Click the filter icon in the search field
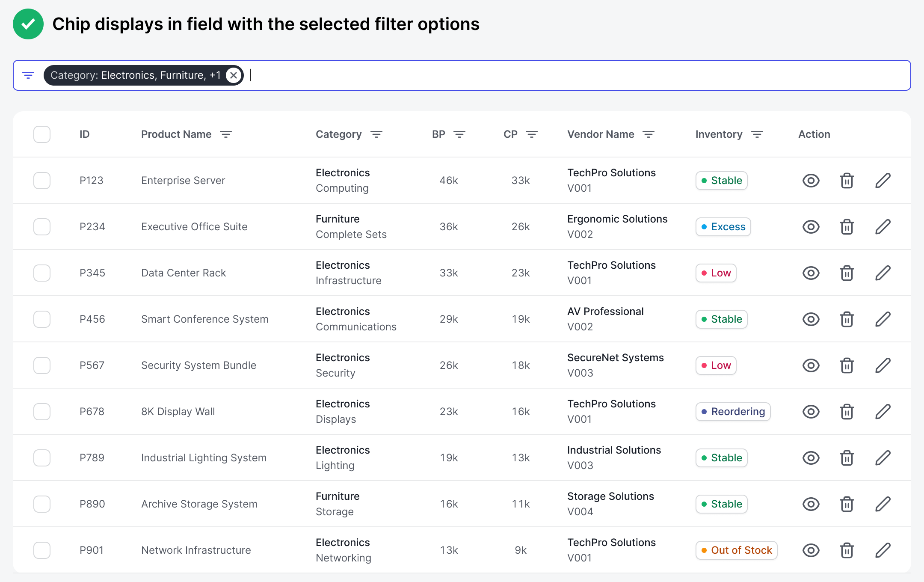924x582 pixels. pyautogui.click(x=28, y=75)
